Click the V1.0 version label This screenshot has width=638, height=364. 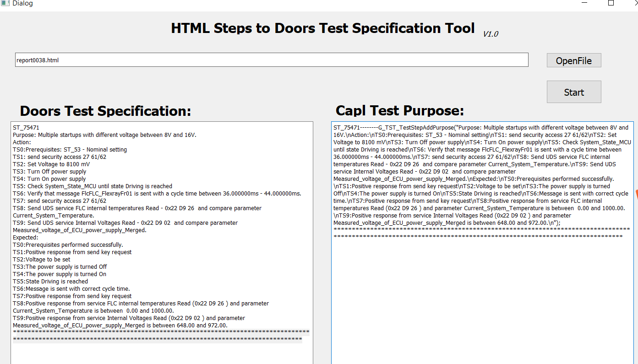click(x=491, y=34)
